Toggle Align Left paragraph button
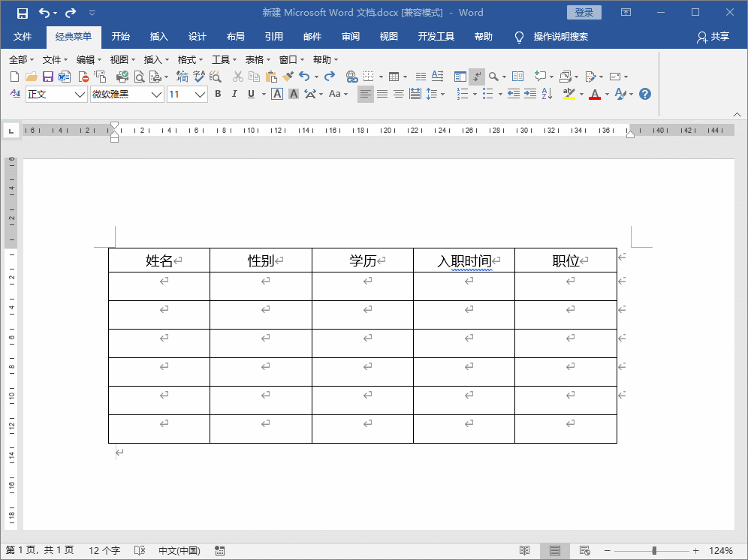The height and width of the screenshot is (560, 748). (x=366, y=94)
